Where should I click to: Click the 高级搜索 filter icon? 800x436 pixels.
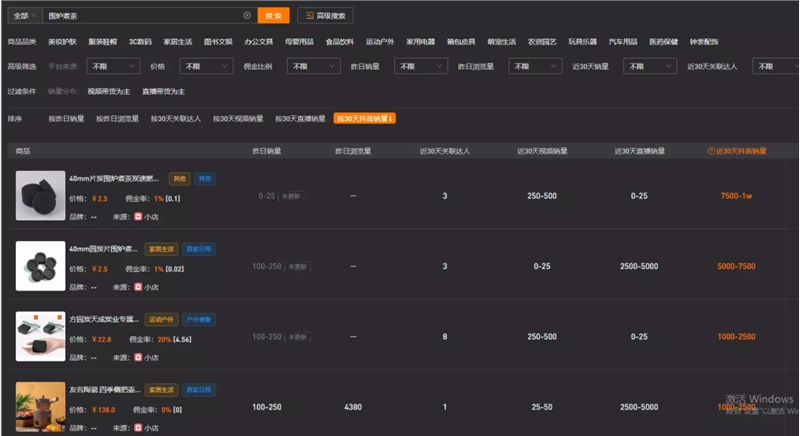click(x=308, y=16)
